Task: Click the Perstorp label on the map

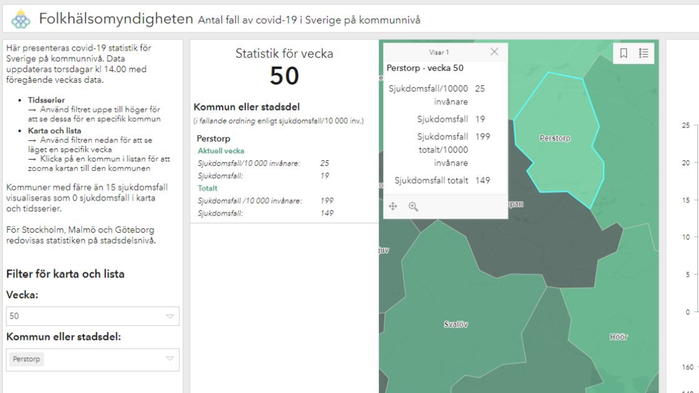Action: point(555,138)
